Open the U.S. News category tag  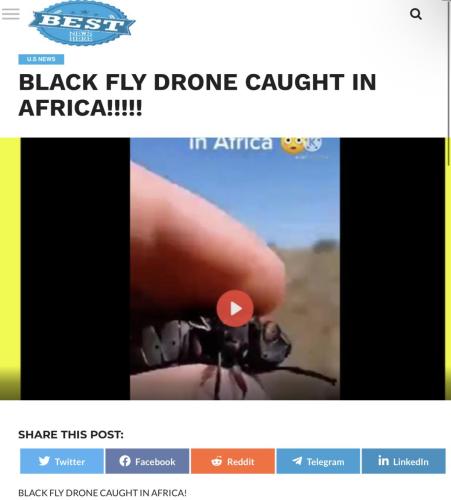[x=41, y=59]
